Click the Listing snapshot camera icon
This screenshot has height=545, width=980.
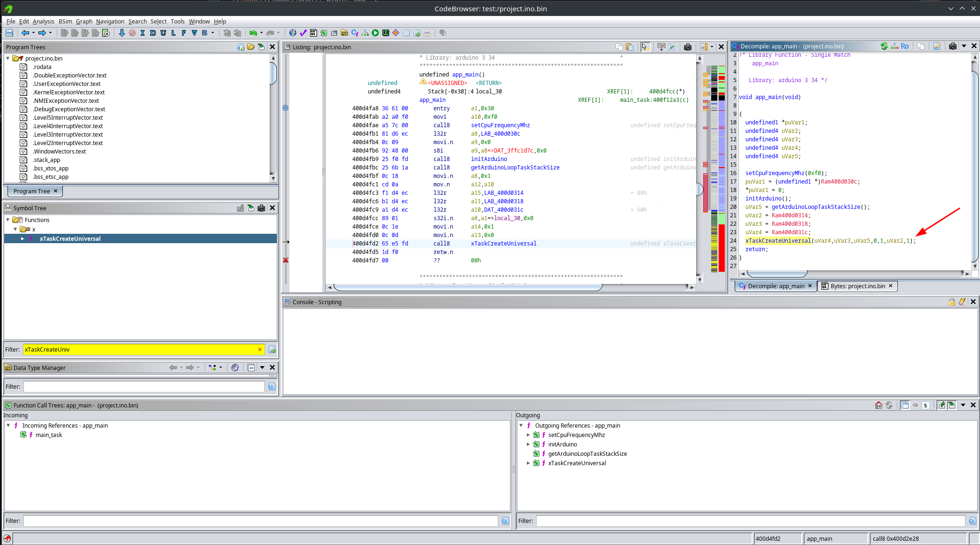click(688, 46)
